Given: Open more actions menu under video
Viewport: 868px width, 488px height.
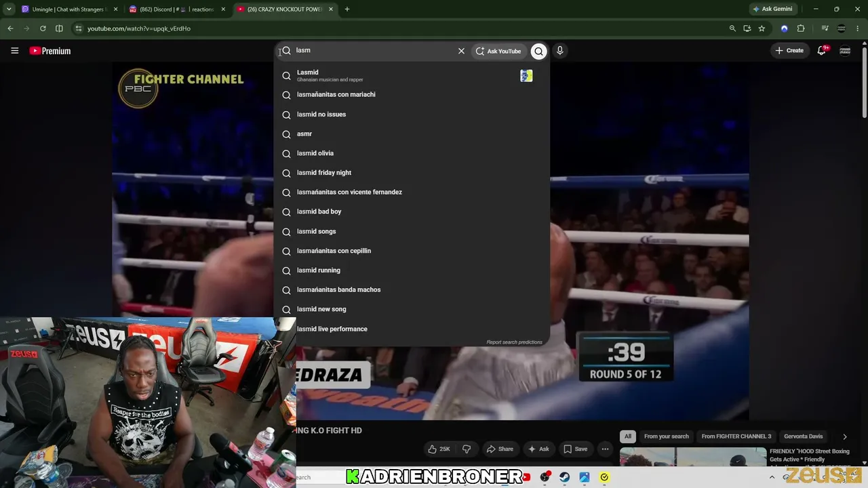Looking at the screenshot, I should [605, 449].
